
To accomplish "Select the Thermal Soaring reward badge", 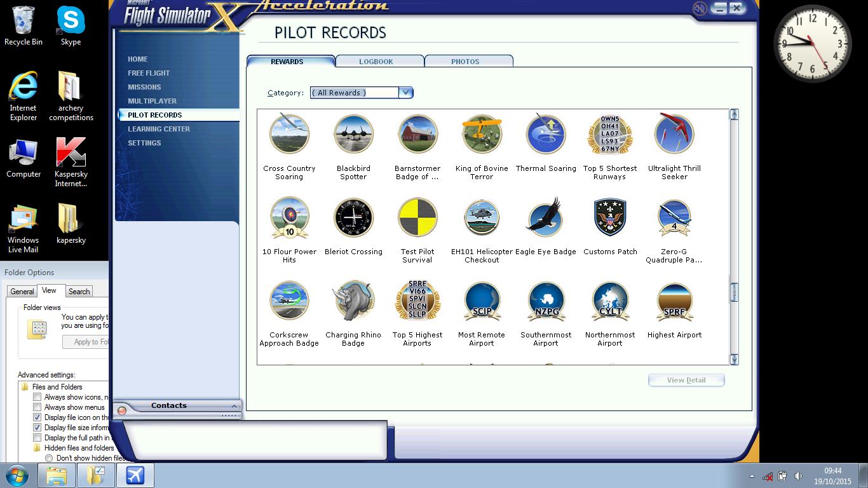I will [x=546, y=134].
